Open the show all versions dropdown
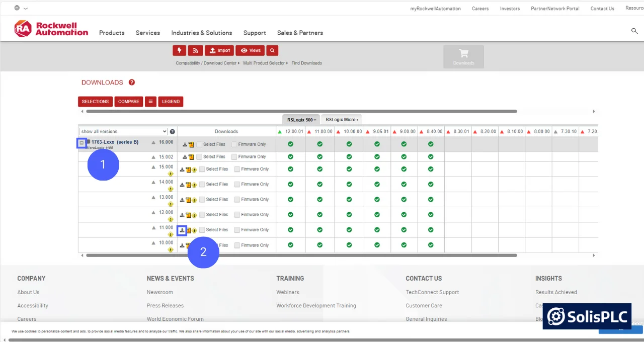The height and width of the screenshot is (342, 644). (x=123, y=131)
